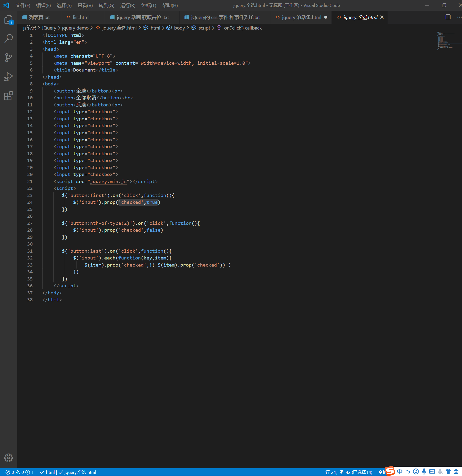Toggle Sogou punctuation mode icon
The image size is (462, 476).
[x=408, y=471]
